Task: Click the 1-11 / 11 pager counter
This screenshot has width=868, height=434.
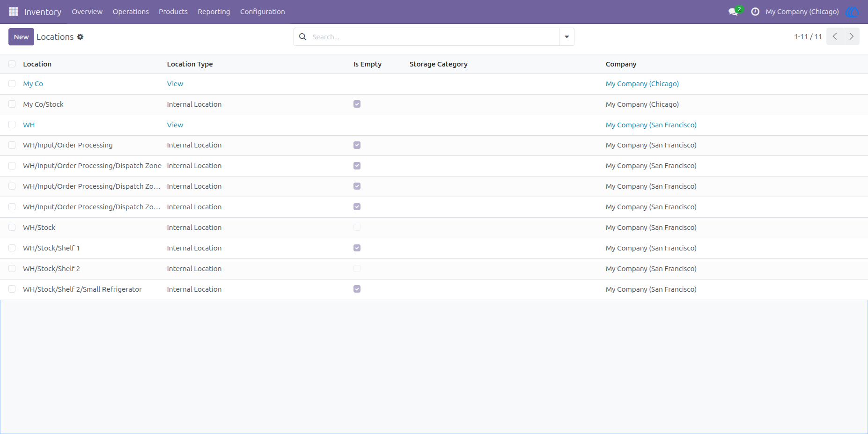Action: point(808,37)
